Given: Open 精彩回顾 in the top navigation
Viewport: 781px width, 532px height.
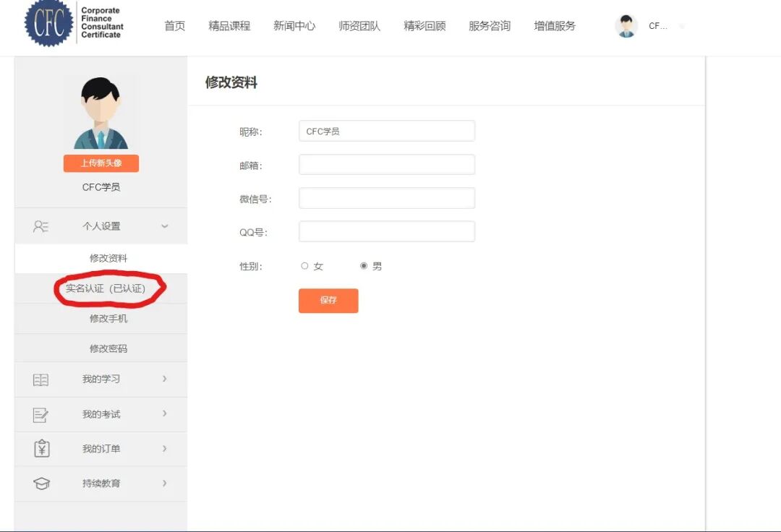Looking at the screenshot, I should pos(424,26).
